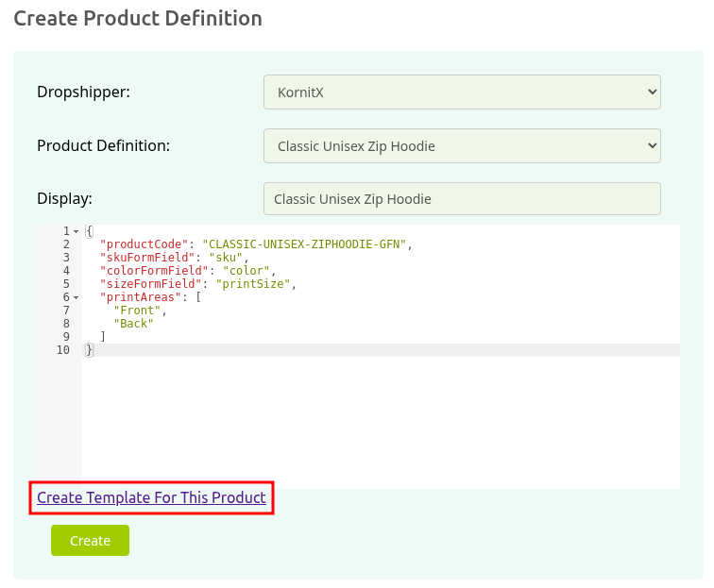Click the "colorFormField" key text
Screen dimensions: 714x588
coord(154,270)
